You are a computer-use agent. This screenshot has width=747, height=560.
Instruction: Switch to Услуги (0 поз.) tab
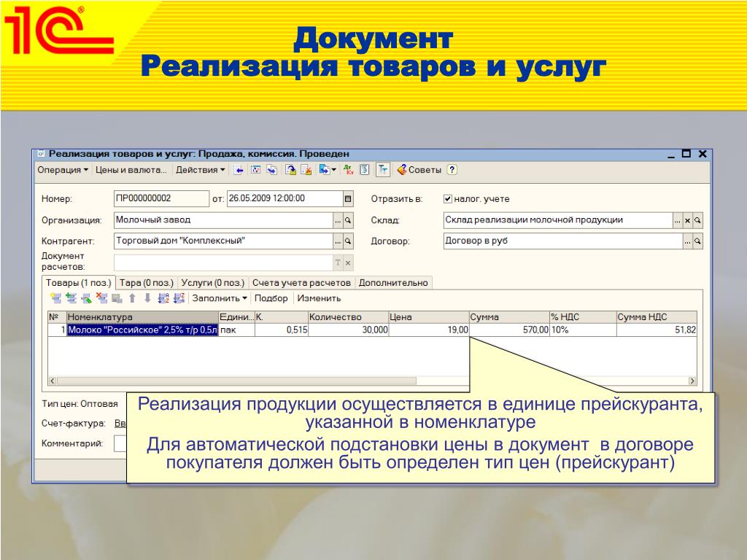[x=212, y=283]
